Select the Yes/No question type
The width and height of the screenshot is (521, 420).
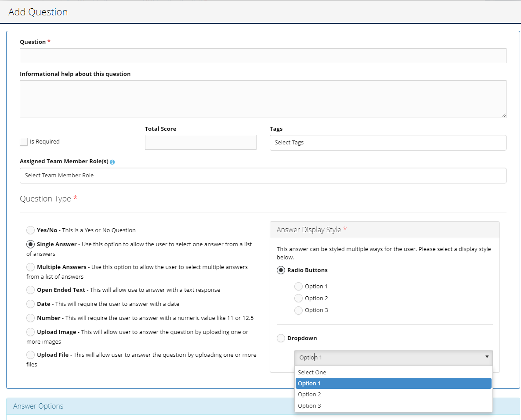tap(31, 230)
